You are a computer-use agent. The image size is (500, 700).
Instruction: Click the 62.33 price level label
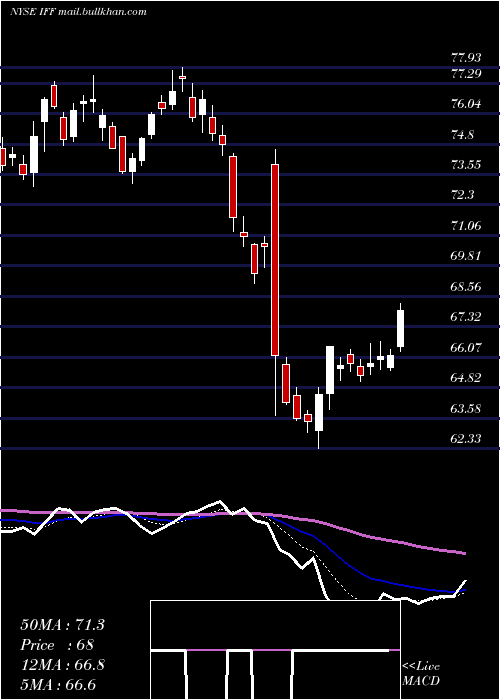(466, 439)
